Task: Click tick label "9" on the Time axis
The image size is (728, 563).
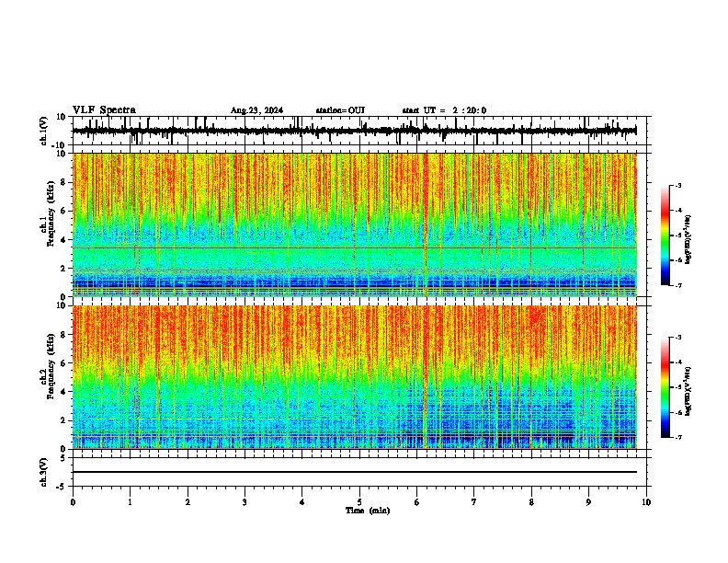Action: 588,502
